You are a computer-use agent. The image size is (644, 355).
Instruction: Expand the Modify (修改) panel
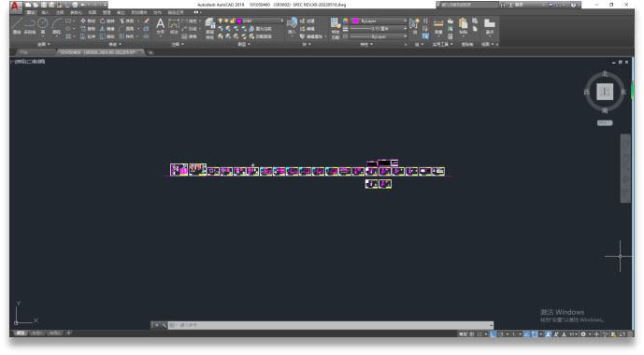115,44
